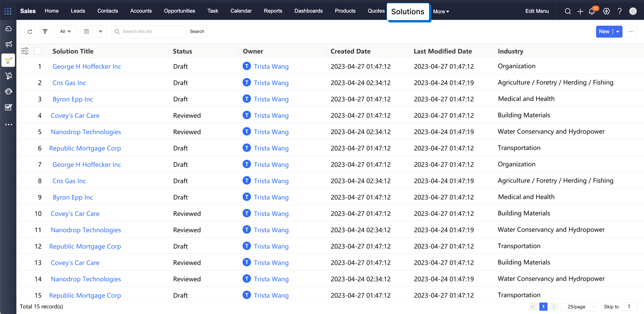
Task: Open the 25/page size dropdown
Action: (x=580, y=307)
